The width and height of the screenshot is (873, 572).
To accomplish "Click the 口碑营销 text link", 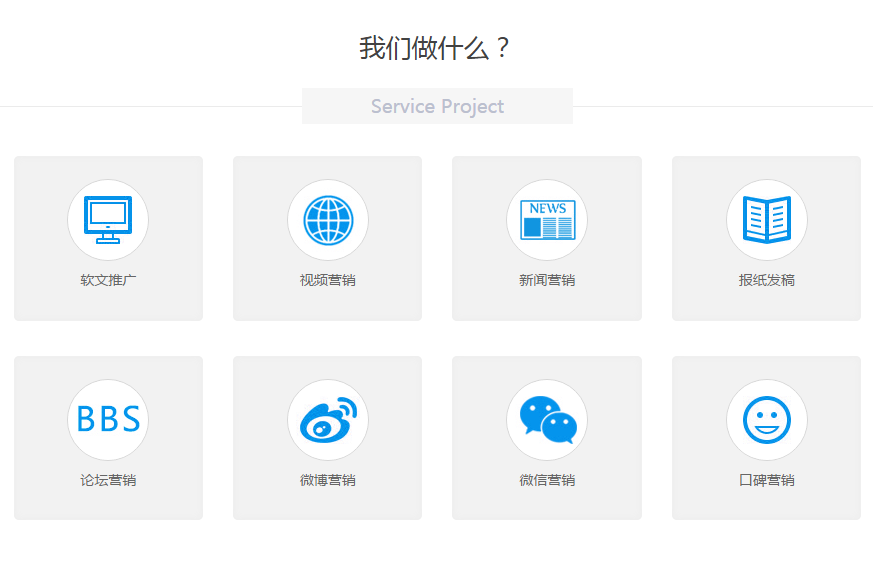I will coord(767,480).
